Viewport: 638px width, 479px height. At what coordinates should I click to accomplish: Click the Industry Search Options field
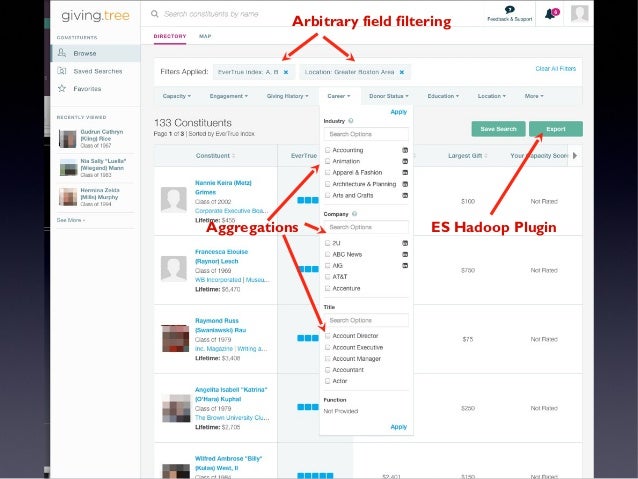366,134
